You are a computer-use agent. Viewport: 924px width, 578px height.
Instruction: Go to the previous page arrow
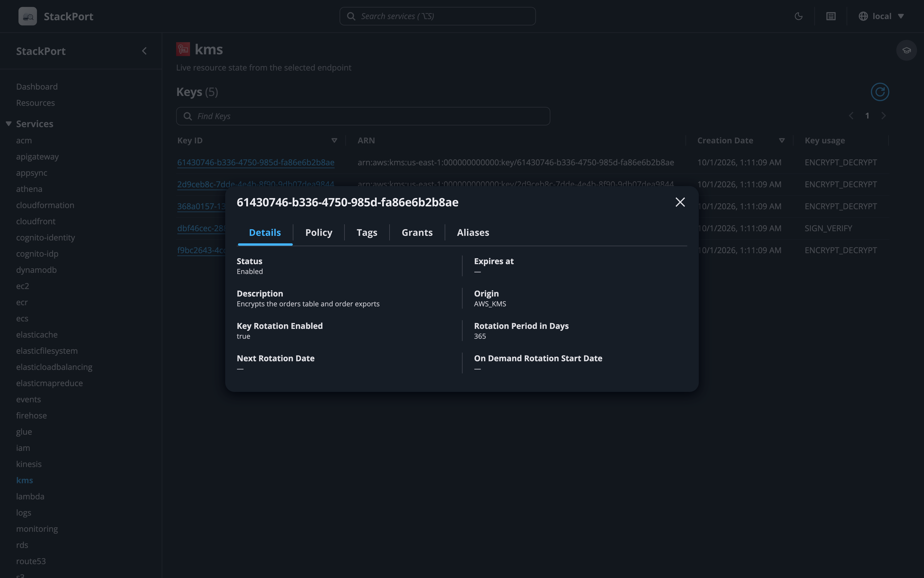point(851,116)
